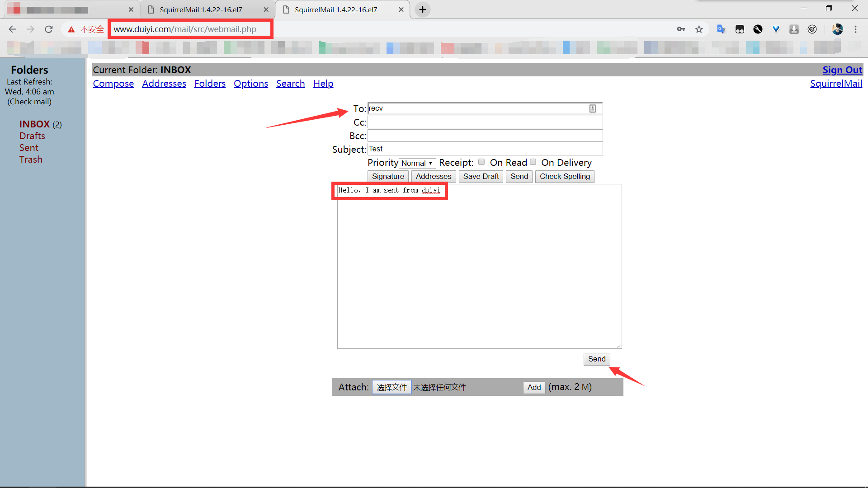Enable the On Delivery receipt checkbox
The width and height of the screenshot is (868, 488).
(533, 162)
